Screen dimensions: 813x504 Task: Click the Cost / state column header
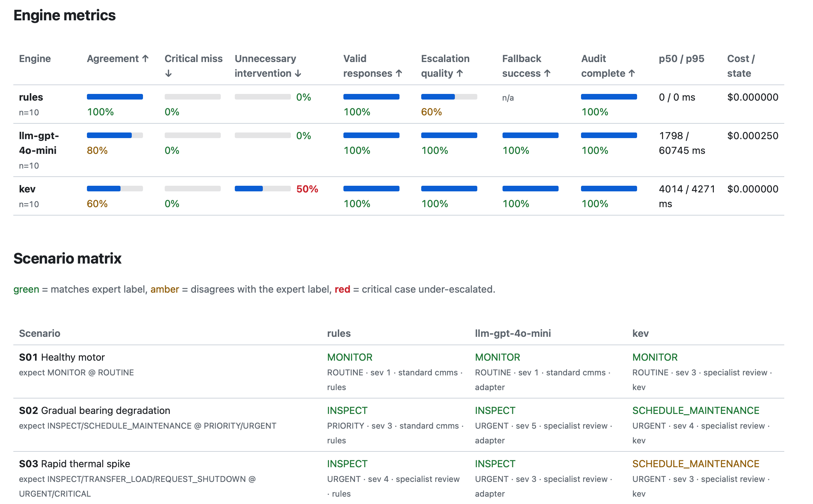(741, 66)
